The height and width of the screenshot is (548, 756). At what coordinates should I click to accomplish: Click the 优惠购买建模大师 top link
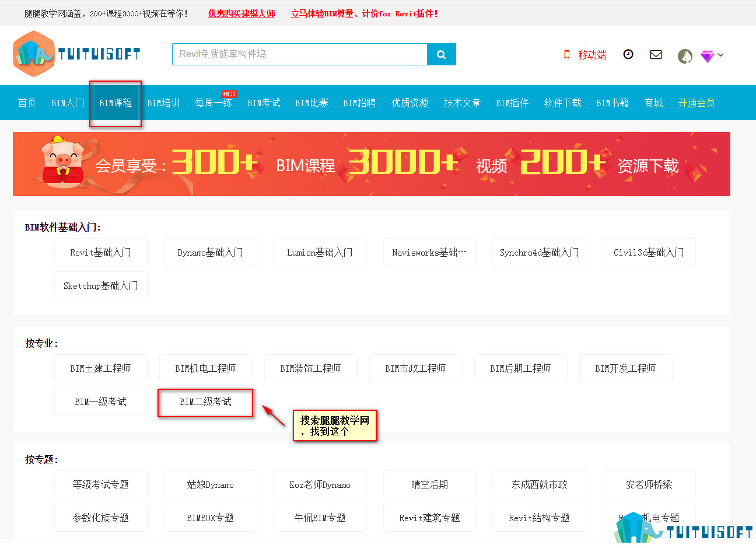pyautogui.click(x=242, y=13)
